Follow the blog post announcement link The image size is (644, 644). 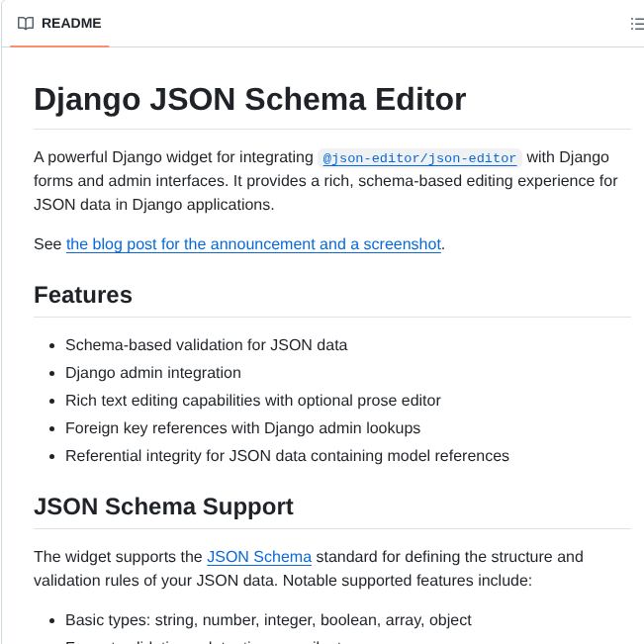coord(253,244)
